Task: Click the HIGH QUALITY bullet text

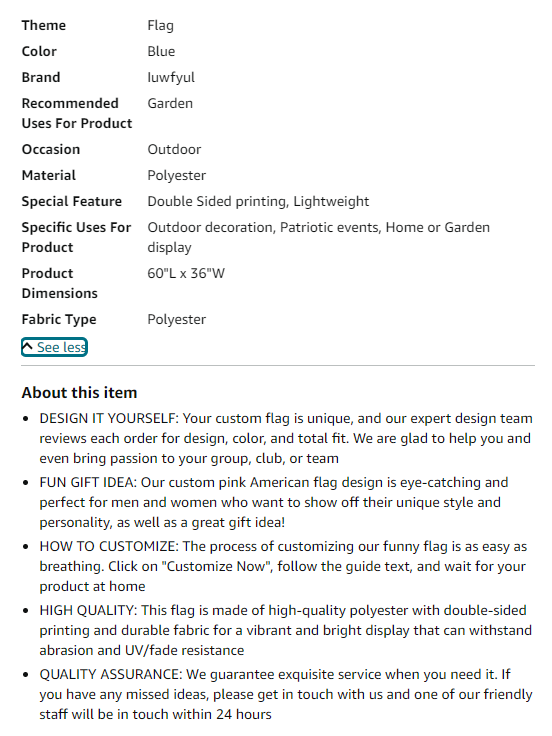Action: [x=285, y=630]
